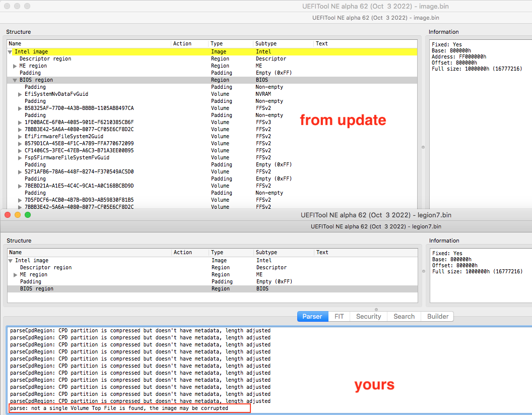The image size is (532, 415).
Task: Click Empty (0xFF) subtype in legion7.bin Padding row
Action: [x=274, y=281]
